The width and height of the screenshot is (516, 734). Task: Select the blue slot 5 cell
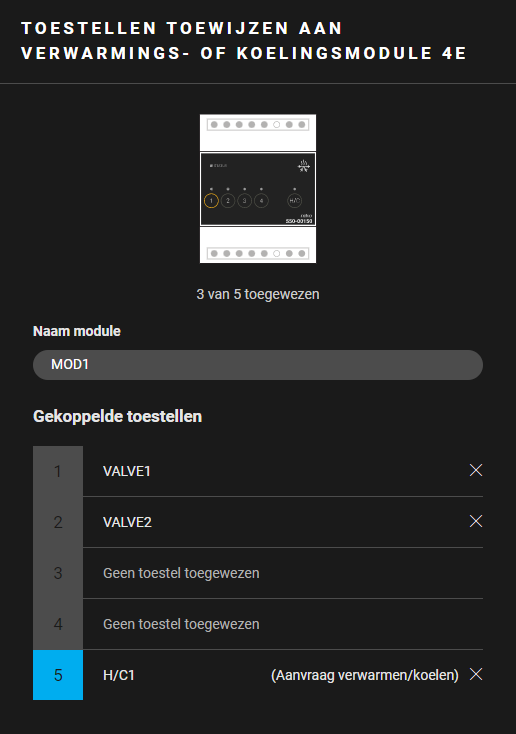click(58, 675)
